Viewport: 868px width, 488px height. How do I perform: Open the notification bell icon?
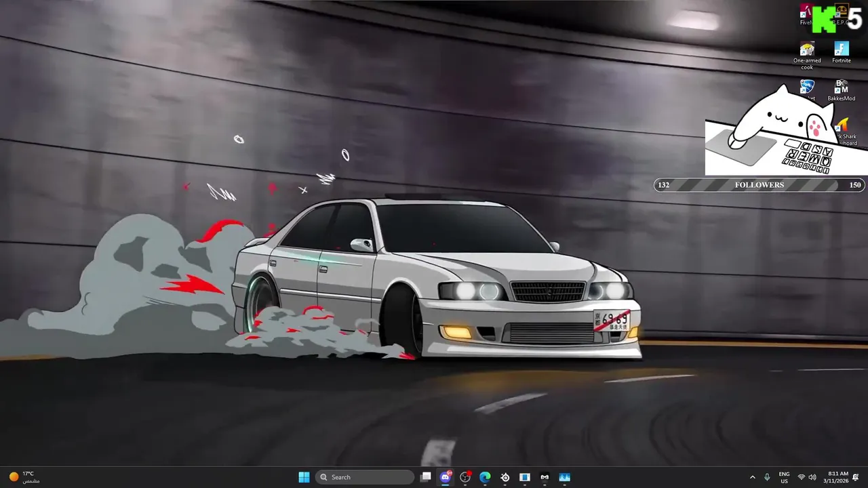point(856,477)
